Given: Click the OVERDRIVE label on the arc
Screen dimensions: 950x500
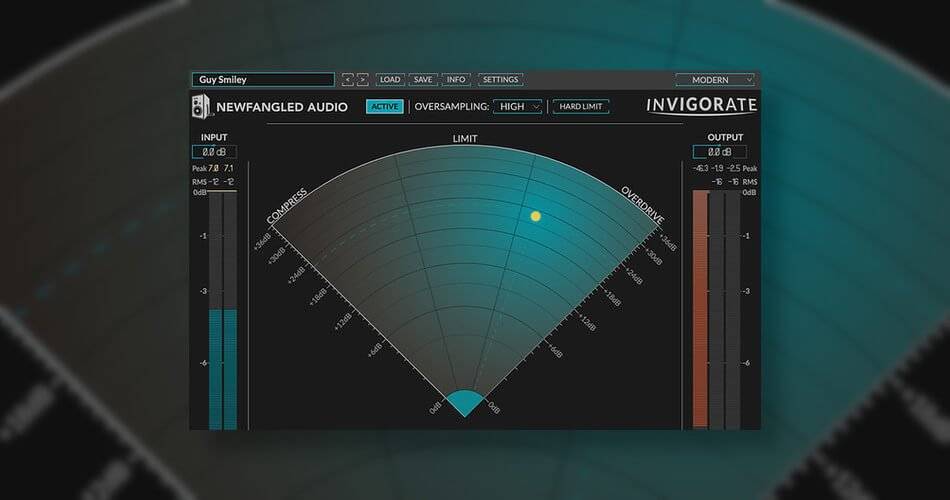Looking at the screenshot, I should [x=643, y=205].
